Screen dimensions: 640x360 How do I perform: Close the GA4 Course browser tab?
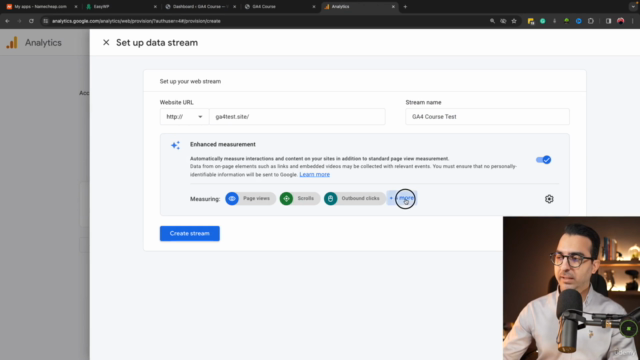tap(314, 7)
